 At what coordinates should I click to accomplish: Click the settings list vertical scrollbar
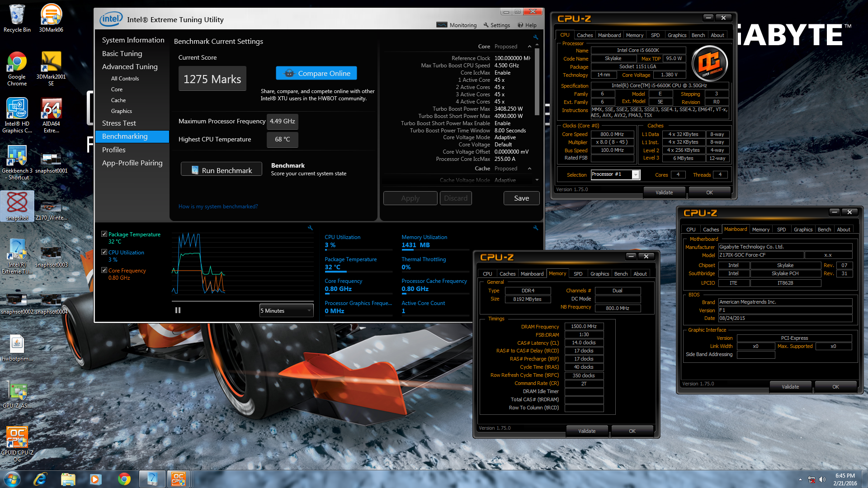pos(537,81)
